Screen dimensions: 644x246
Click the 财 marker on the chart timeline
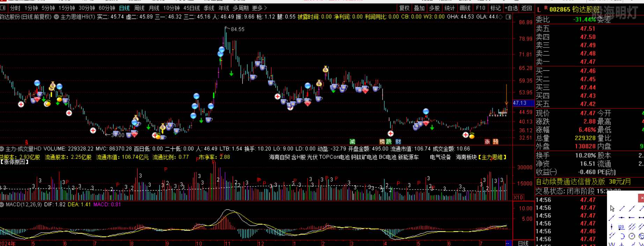pyautogui.click(x=398, y=141)
